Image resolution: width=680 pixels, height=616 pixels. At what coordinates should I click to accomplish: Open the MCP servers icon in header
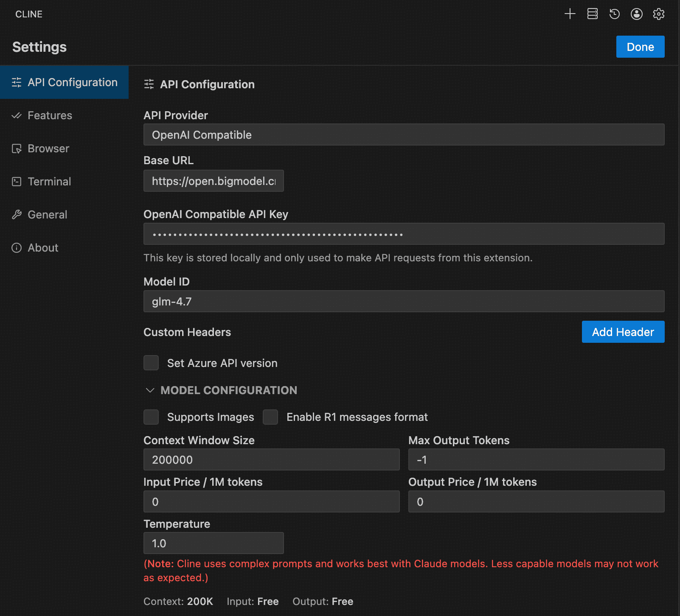pos(592,14)
